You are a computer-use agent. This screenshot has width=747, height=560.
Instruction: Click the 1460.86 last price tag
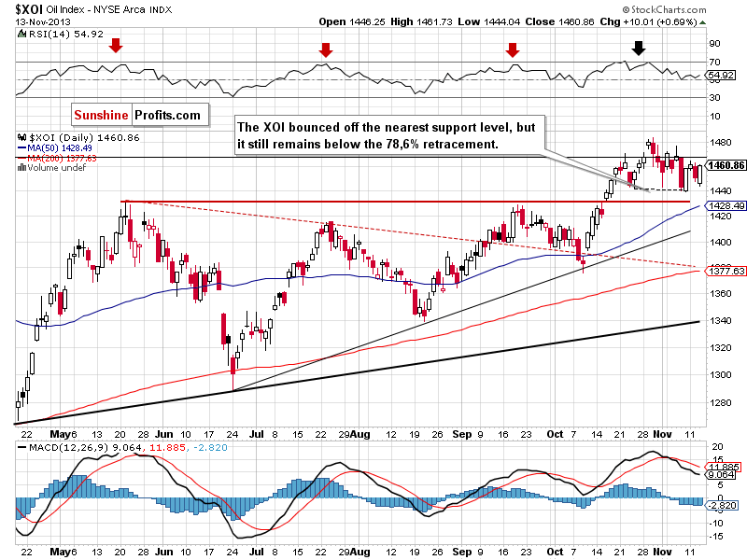tap(726, 165)
